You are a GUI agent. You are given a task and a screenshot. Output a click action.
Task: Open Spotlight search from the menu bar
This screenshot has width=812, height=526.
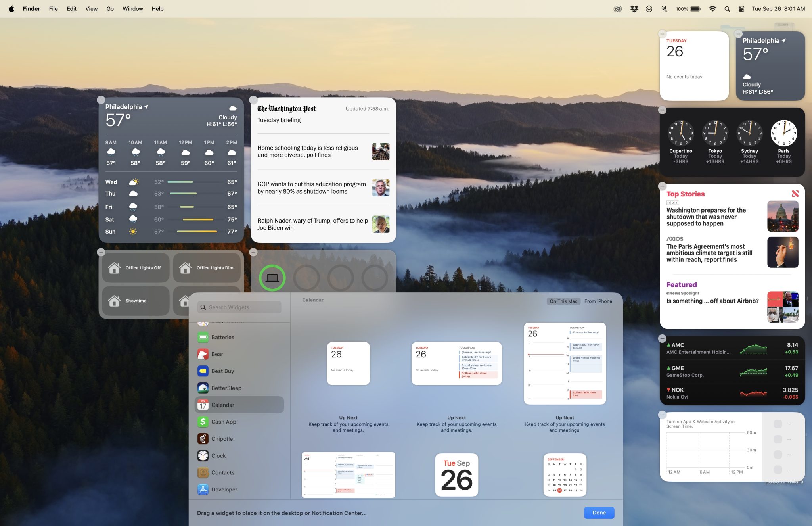(727, 8)
